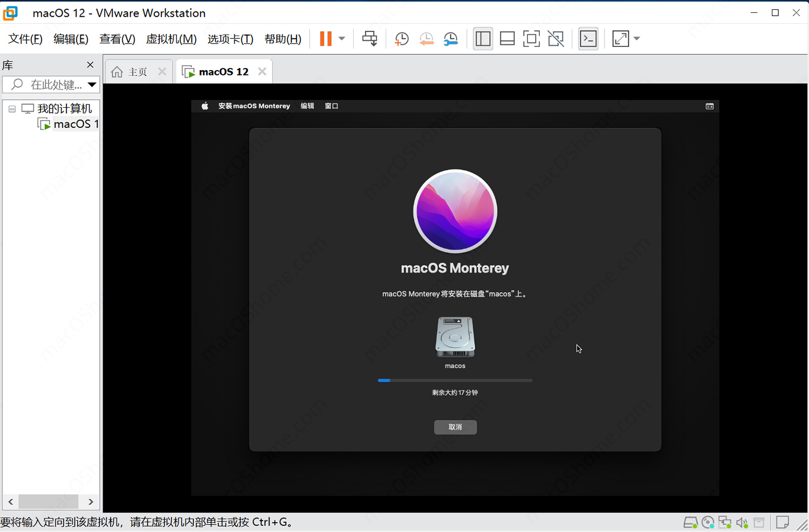Close the macOS 12 tab

[262, 72]
